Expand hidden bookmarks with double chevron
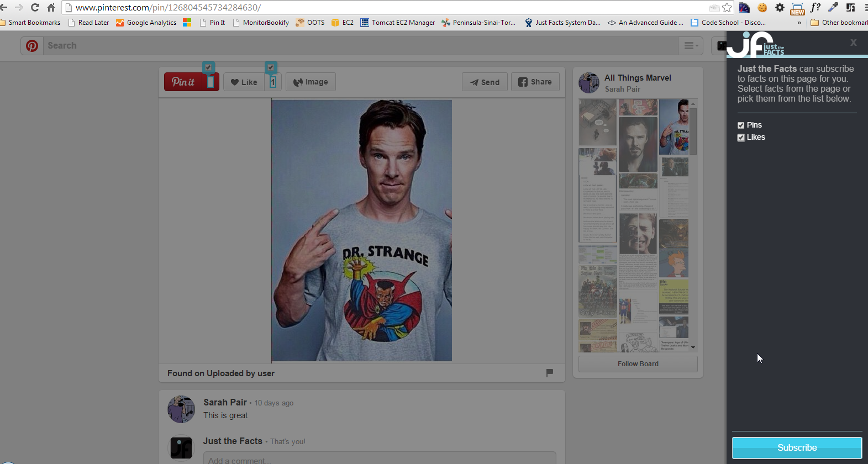868x464 pixels. click(x=799, y=23)
